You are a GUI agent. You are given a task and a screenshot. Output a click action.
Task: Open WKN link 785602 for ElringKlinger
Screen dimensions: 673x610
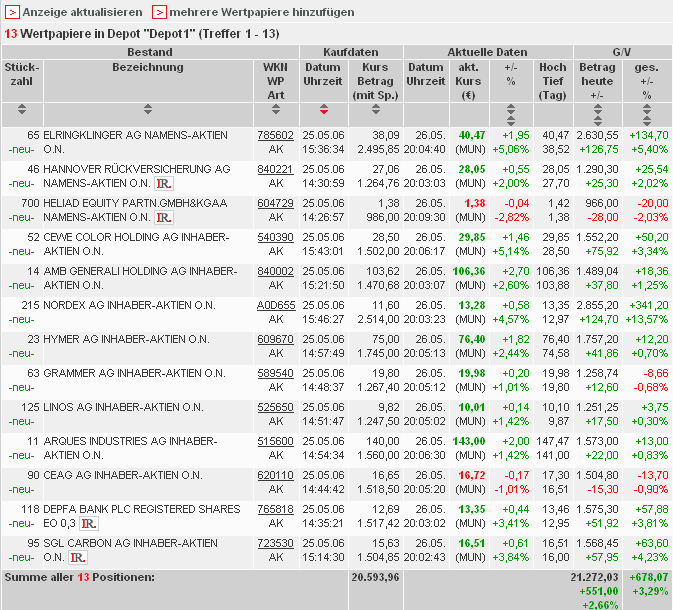click(275, 135)
